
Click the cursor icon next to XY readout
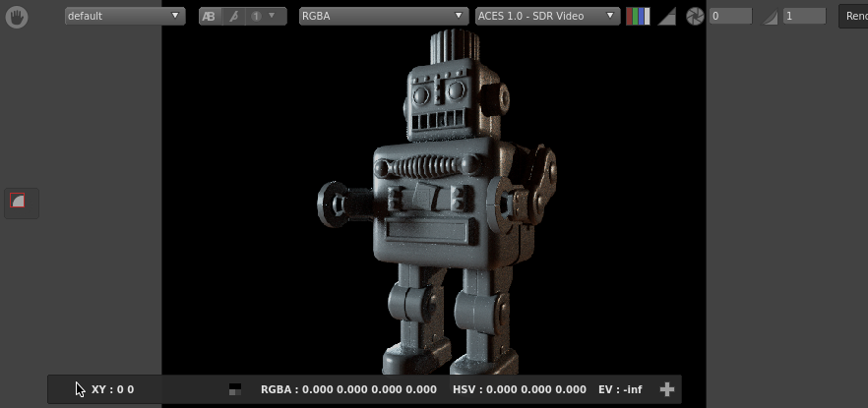pyautogui.click(x=81, y=389)
